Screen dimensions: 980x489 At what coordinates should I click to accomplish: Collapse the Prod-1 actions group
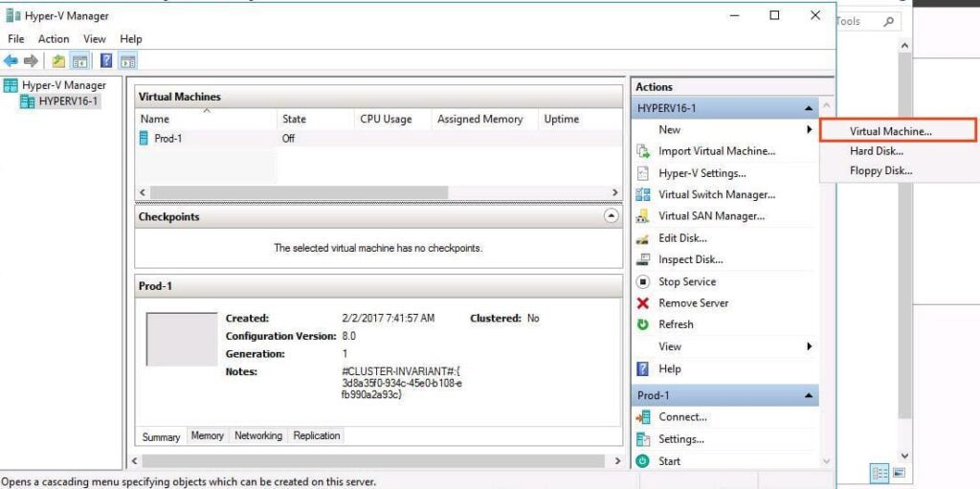(809, 395)
